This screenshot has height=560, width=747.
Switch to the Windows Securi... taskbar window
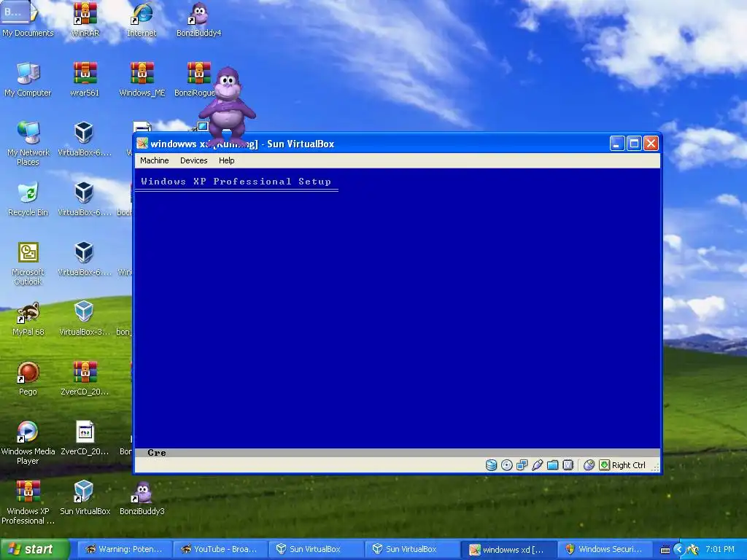pyautogui.click(x=603, y=549)
